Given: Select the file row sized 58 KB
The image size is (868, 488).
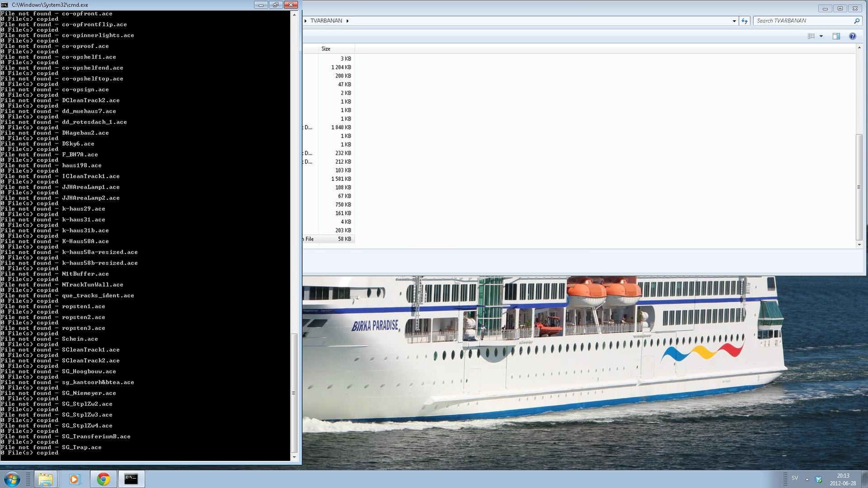Looking at the screenshot, I should click(329, 239).
